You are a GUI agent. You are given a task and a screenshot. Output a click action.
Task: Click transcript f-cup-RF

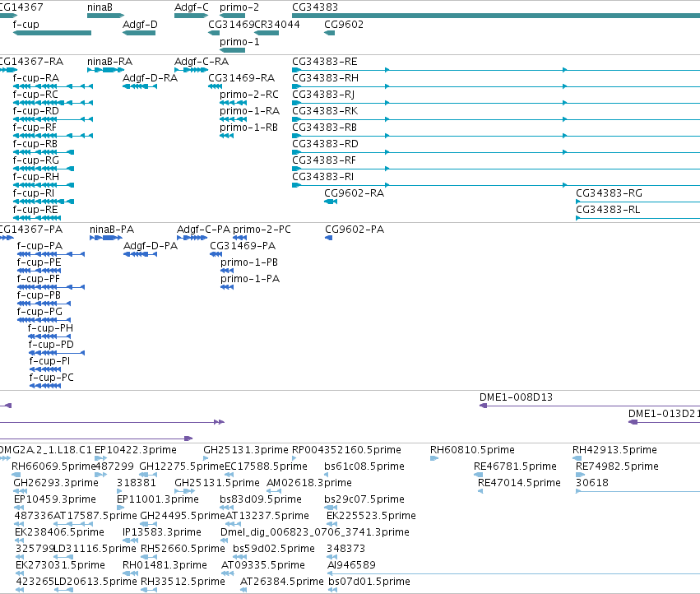pyautogui.click(x=53, y=136)
